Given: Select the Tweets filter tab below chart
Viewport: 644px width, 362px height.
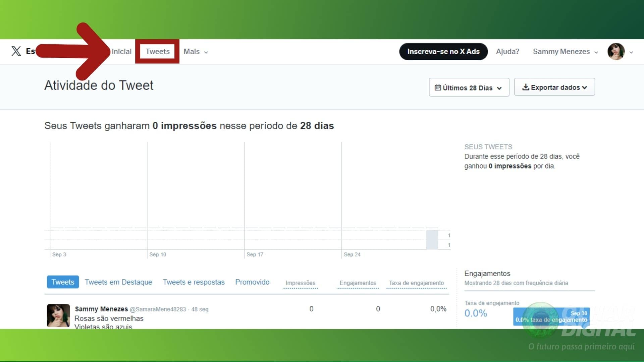Looking at the screenshot, I should [63, 282].
